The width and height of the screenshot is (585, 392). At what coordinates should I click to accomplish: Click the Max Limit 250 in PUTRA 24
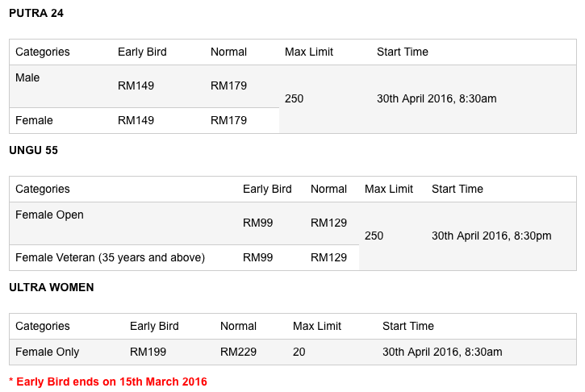[x=294, y=99]
